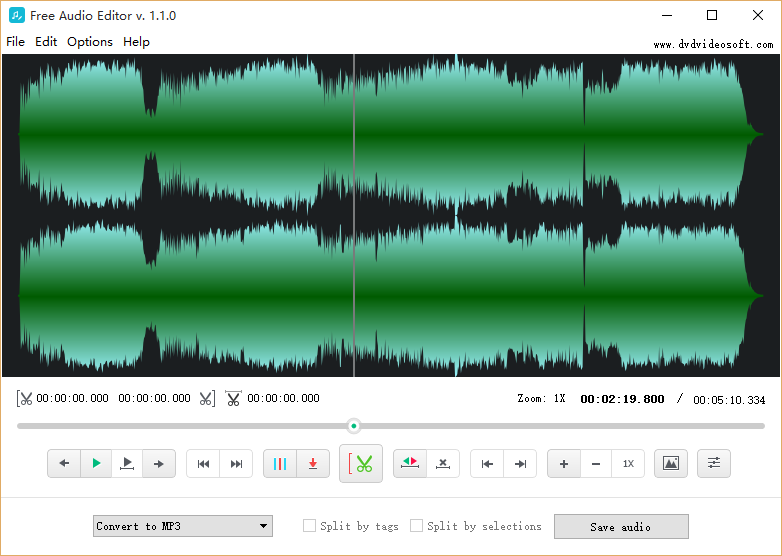Open the File menu
This screenshot has width=782, height=556.
coord(15,42)
